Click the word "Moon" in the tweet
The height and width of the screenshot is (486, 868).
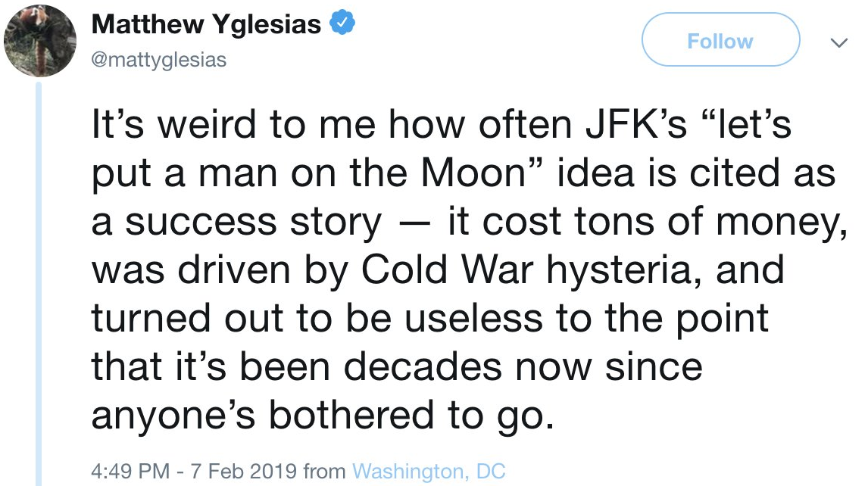tap(472, 174)
